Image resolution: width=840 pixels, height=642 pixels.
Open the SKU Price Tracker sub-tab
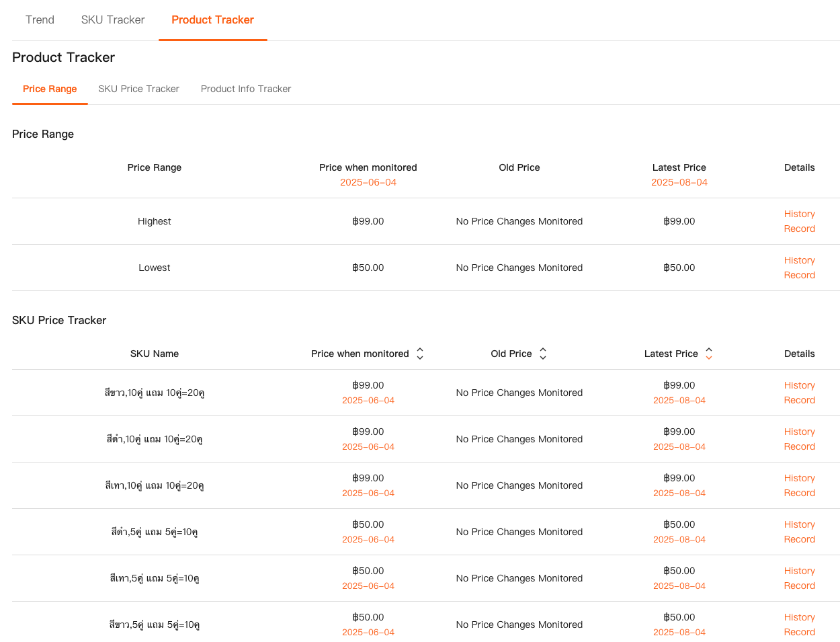(x=138, y=89)
